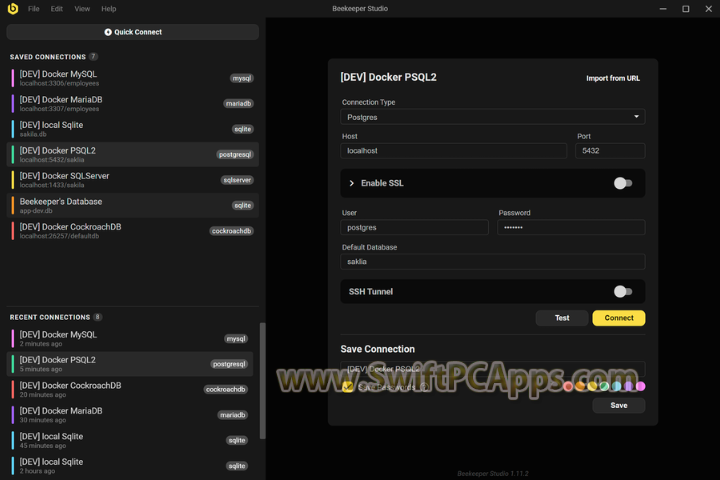Click the Host field containing localhost
720x480 pixels.
point(454,151)
